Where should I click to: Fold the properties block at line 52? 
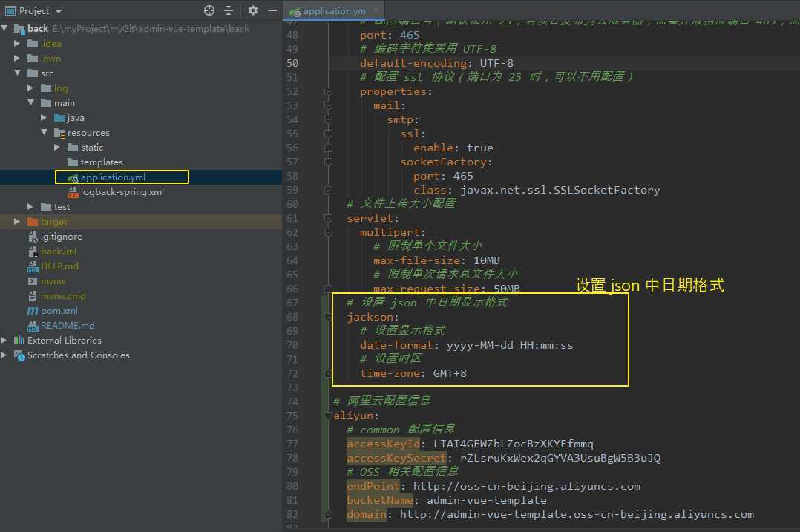[x=328, y=91]
